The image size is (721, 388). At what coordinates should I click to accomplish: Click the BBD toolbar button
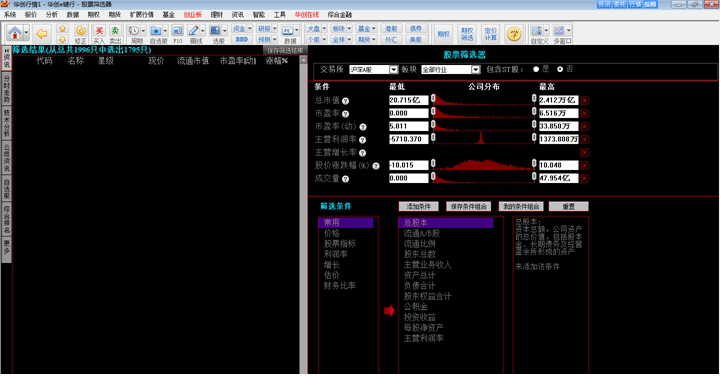pos(242,40)
